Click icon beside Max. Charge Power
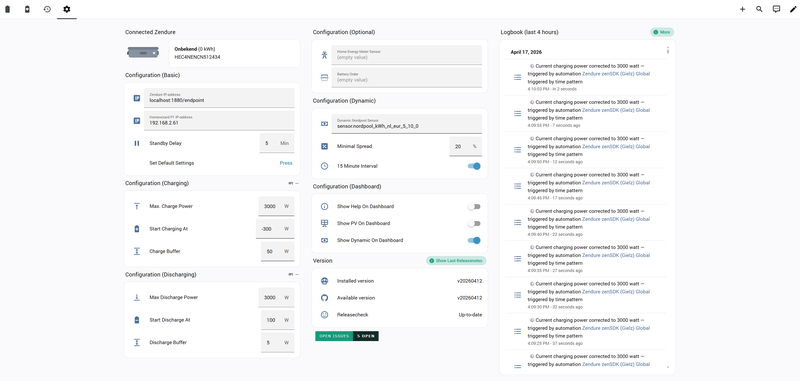Viewport: 800px width, 381px height. (x=137, y=206)
